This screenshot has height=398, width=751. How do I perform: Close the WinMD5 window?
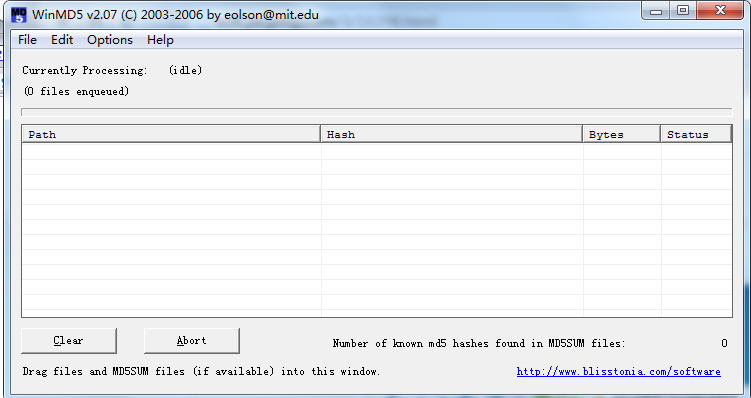[720, 11]
